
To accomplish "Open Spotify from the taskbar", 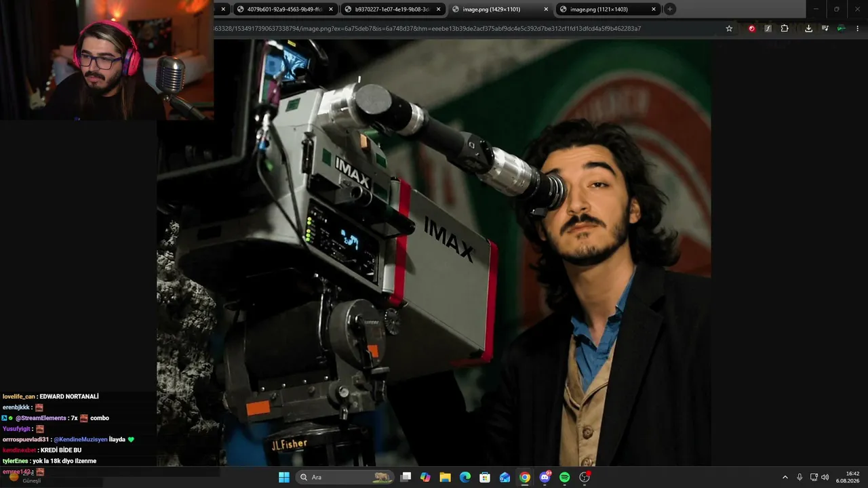I will pyautogui.click(x=564, y=477).
